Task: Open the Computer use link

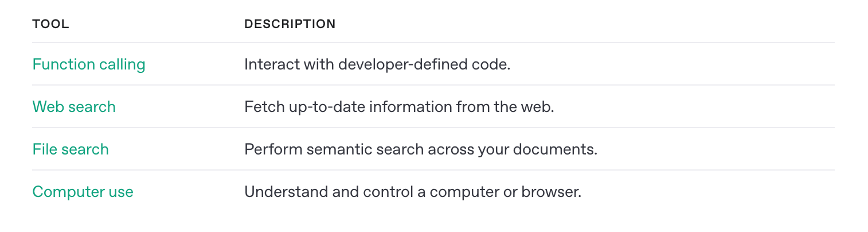Action: (x=83, y=192)
